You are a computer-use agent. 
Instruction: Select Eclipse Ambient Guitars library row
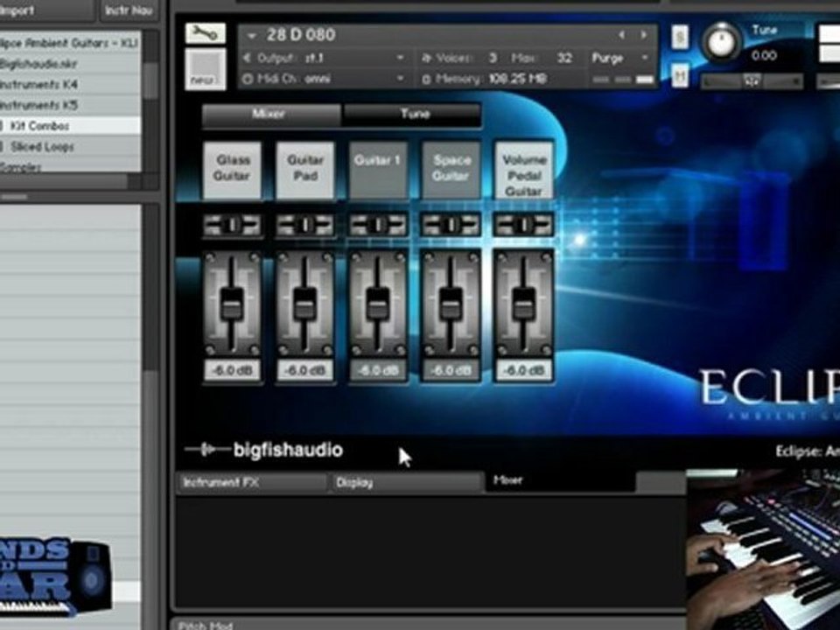(x=70, y=43)
